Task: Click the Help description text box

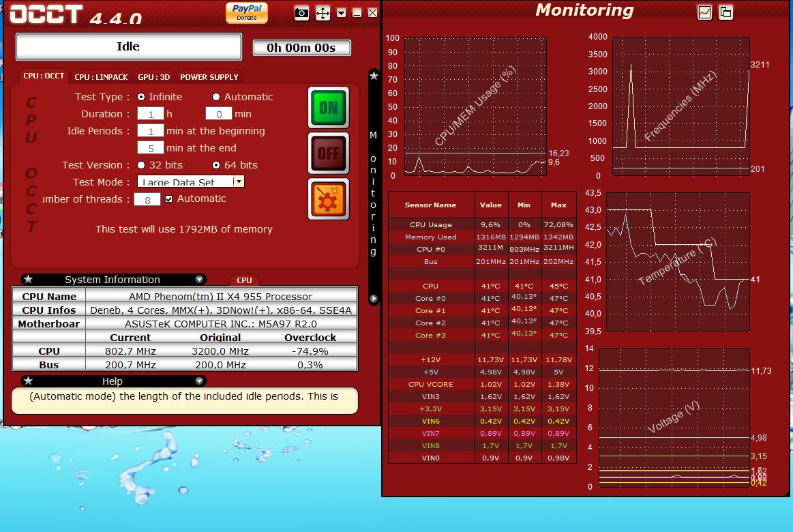Action: coord(185,400)
